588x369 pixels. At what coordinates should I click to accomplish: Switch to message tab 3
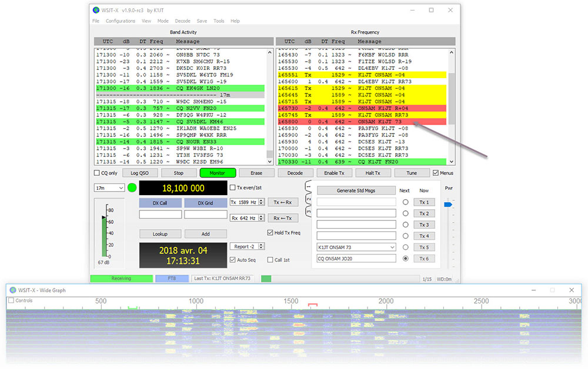[308, 212]
